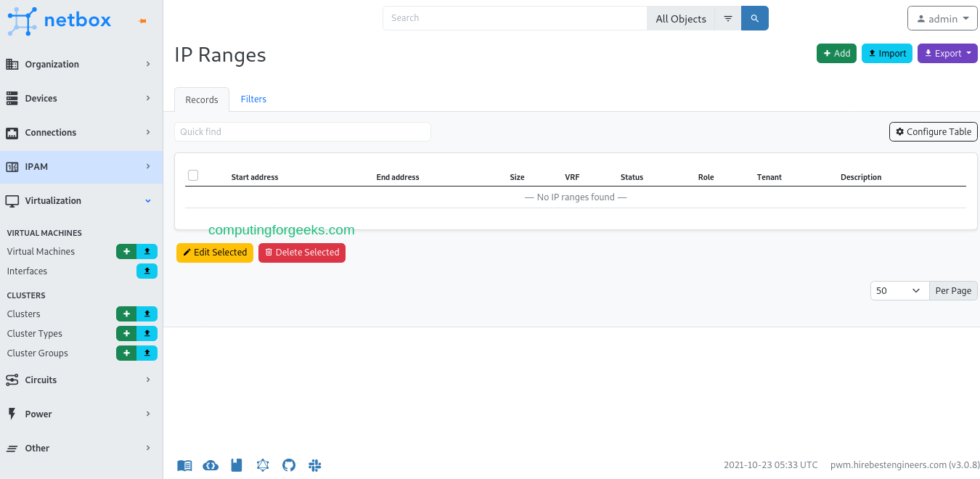Click the pin icon beside netbox logo
The image size is (980, 479).
(142, 22)
